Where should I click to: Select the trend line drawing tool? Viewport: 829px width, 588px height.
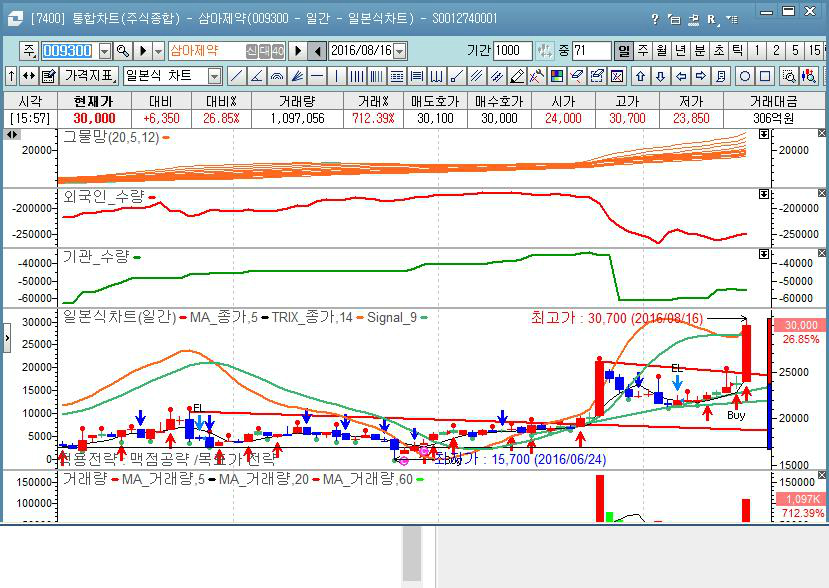236,76
